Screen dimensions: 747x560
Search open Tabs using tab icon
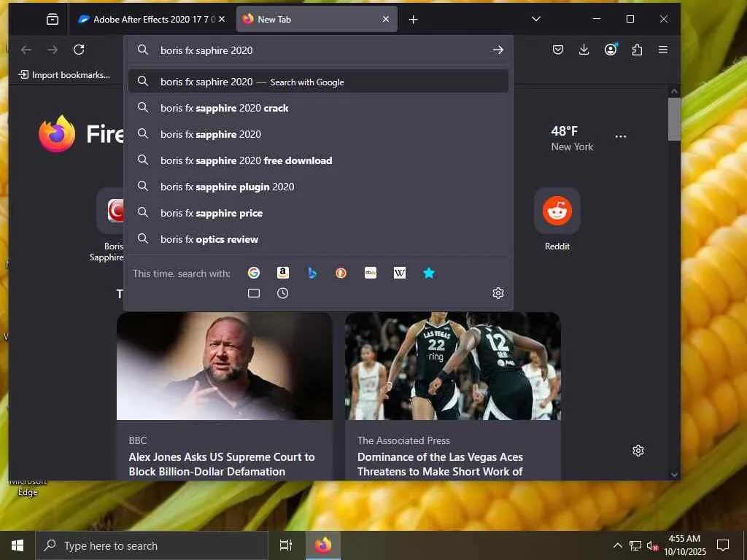tap(254, 293)
